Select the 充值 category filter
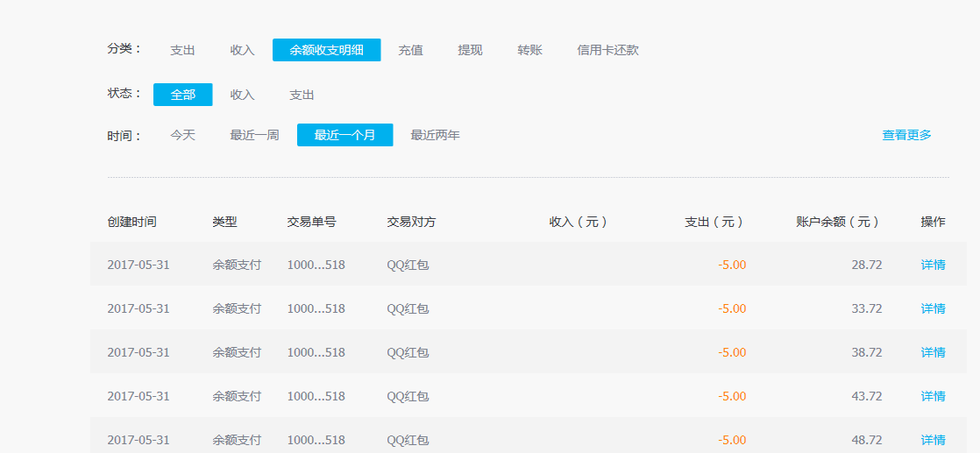The height and width of the screenshot is (453, 980). click(410, 51)
